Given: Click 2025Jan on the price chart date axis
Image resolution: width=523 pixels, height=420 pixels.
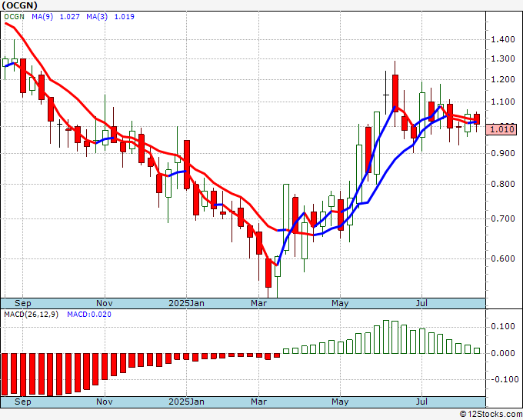Looking at the screenshot, I should coord(186,303).
